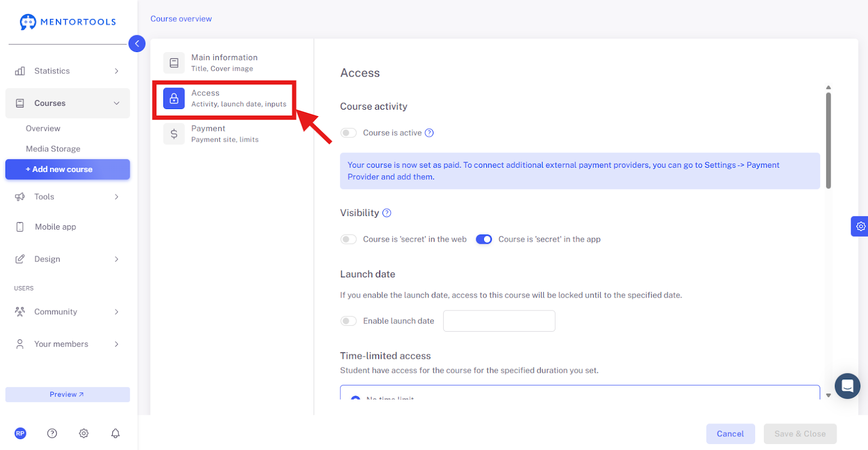This screenshot has height=450, width=868.
Task: Click the Mobile app phone icon
Action: 20,227
